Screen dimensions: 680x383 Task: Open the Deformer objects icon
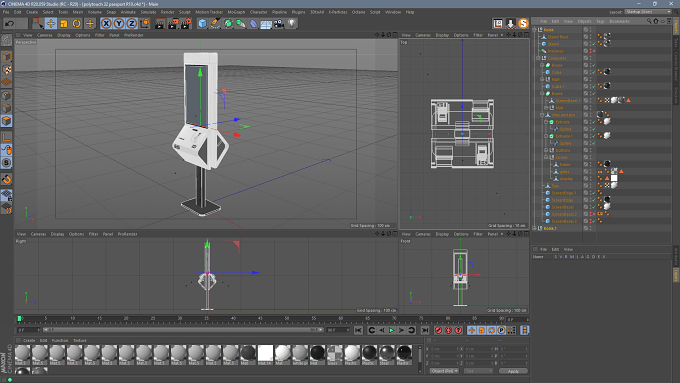click(254, 23)
